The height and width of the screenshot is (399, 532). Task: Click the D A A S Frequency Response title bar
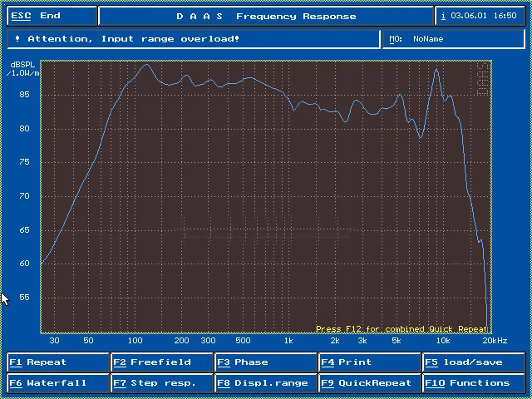266,16
